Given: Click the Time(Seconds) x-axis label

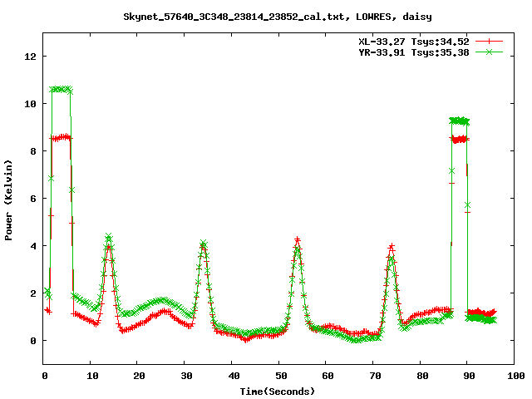Looking at the screenshot, I should tap(278, 391).
